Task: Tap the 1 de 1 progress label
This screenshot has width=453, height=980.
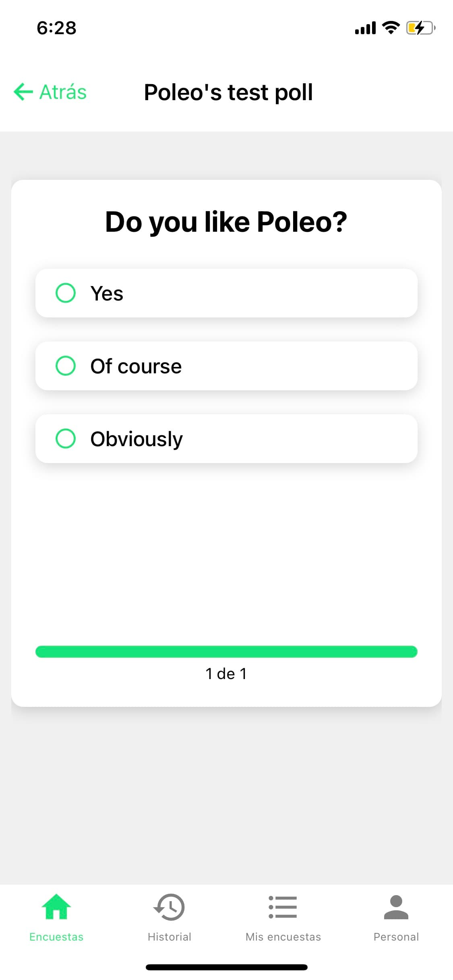Action: [226, 673]
